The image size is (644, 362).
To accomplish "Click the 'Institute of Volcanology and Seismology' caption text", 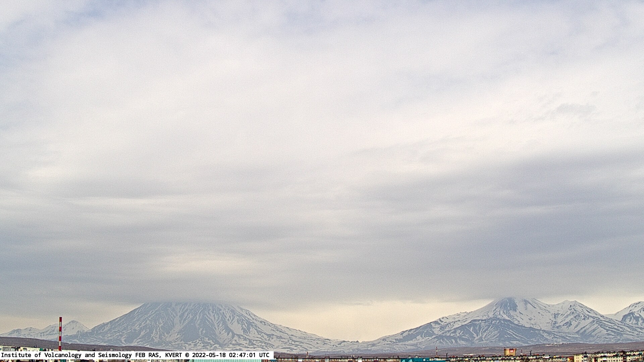I will pyautogui.click(x=66, y=355).
